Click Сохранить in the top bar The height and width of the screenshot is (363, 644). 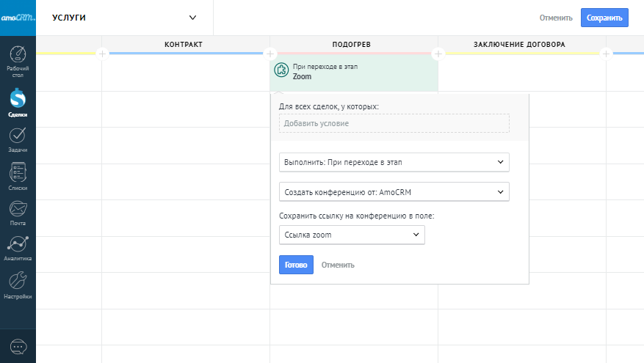604,18
